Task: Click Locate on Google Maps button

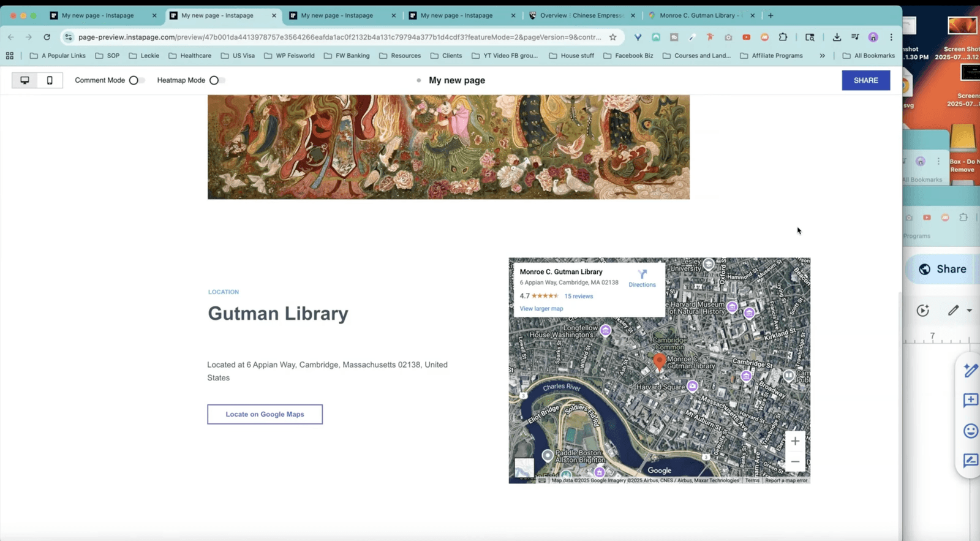Action: click(265, 414)
